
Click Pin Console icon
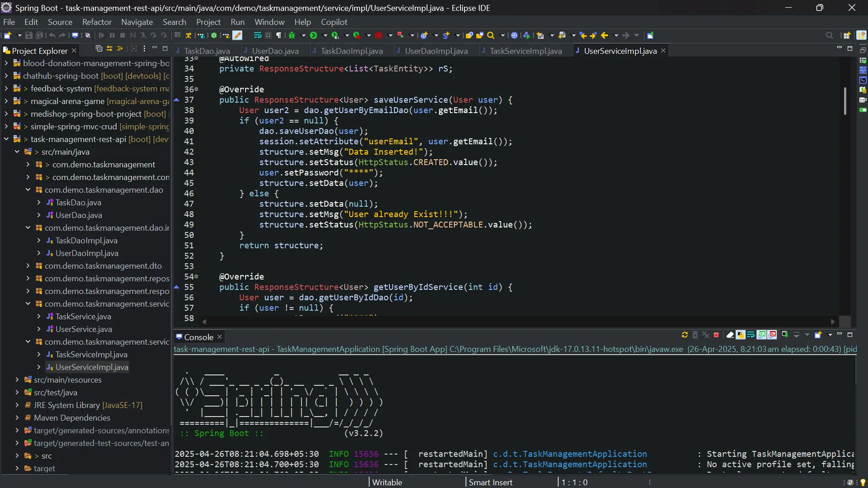point(785,335)
